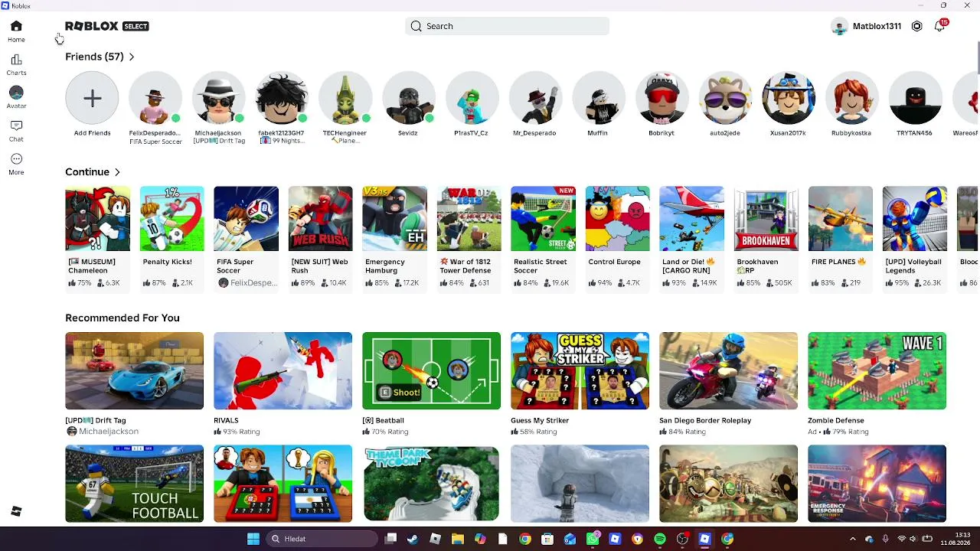
Task: Open the Web Rush game thumbnail
Action: click(x=320, y=219)
